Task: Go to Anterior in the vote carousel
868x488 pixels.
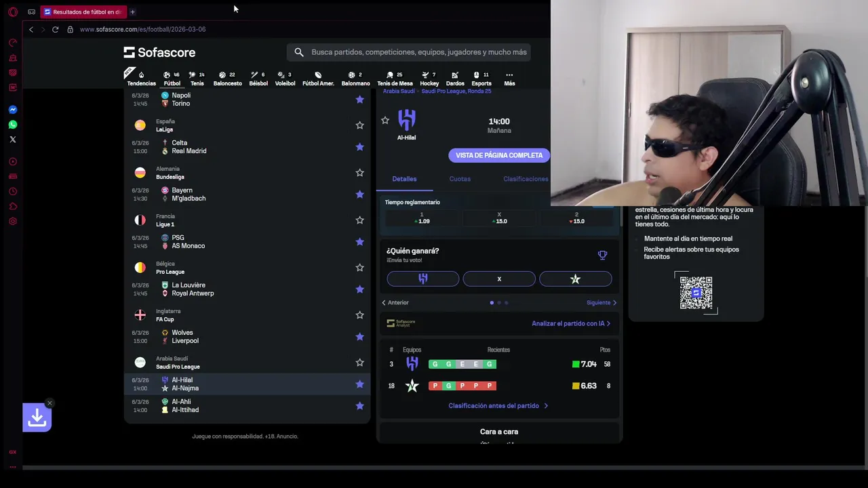Action: point(395,302)
